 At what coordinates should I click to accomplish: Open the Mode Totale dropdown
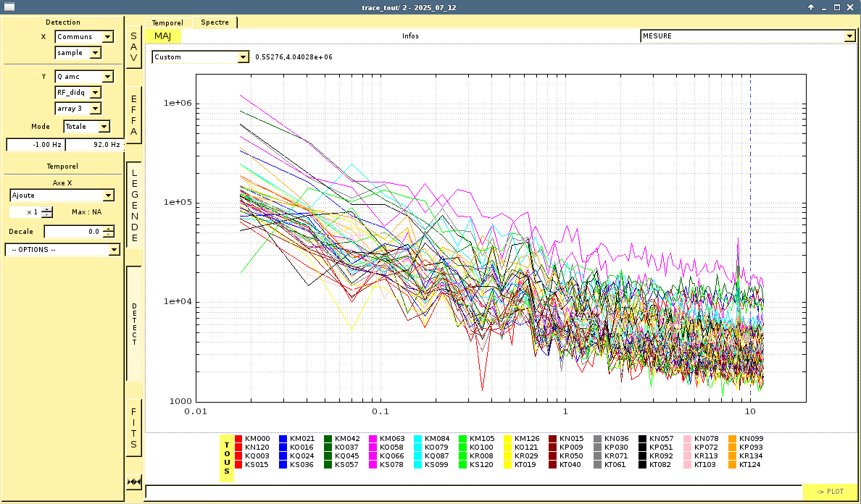click(x=104, y=127)
